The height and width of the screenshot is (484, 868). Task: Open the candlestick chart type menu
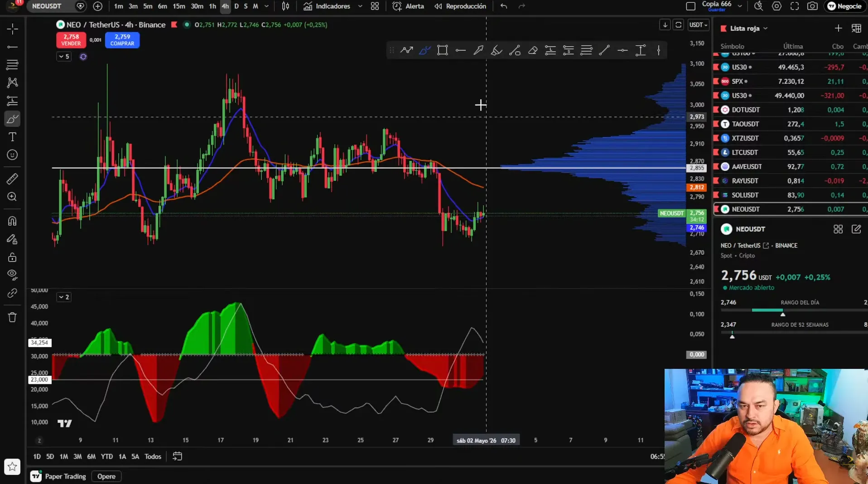coord(285,6)
